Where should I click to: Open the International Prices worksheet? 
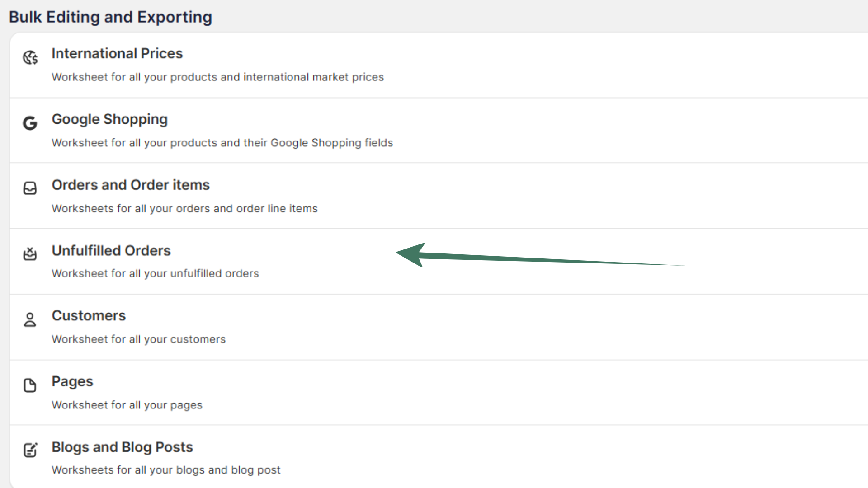pos(117,53)
